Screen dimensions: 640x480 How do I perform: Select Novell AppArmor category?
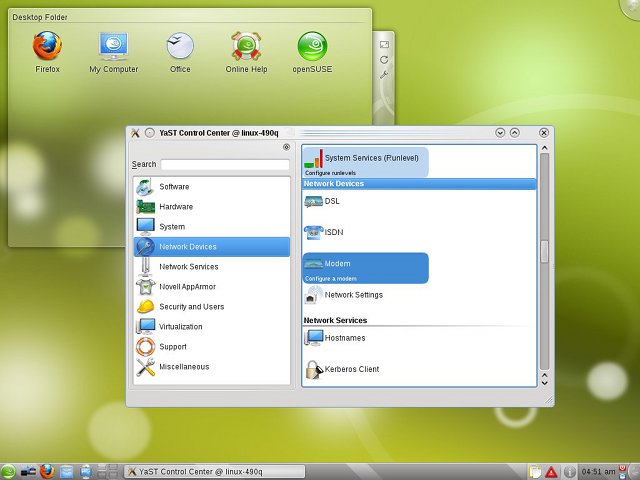coord(212,287)
